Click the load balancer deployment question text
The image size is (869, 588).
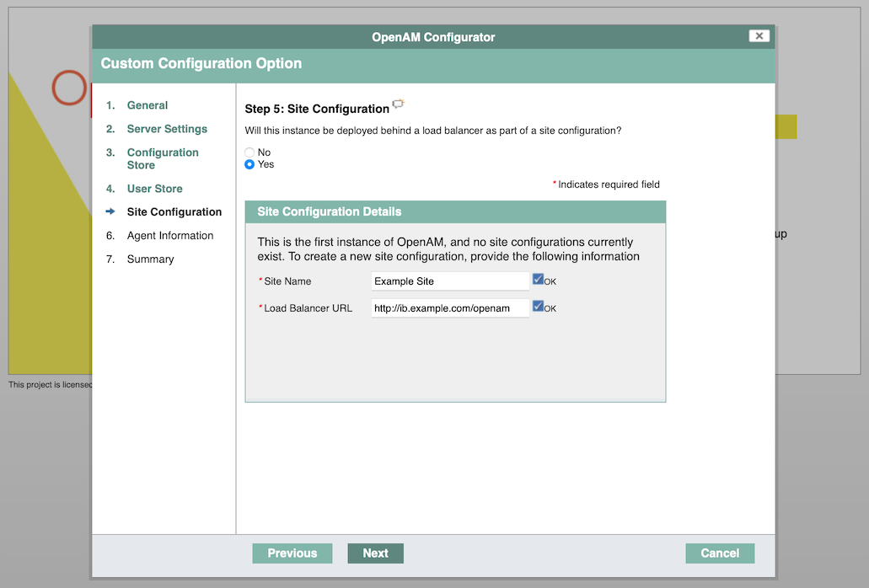pyautogui.click(x=433, y=131)
